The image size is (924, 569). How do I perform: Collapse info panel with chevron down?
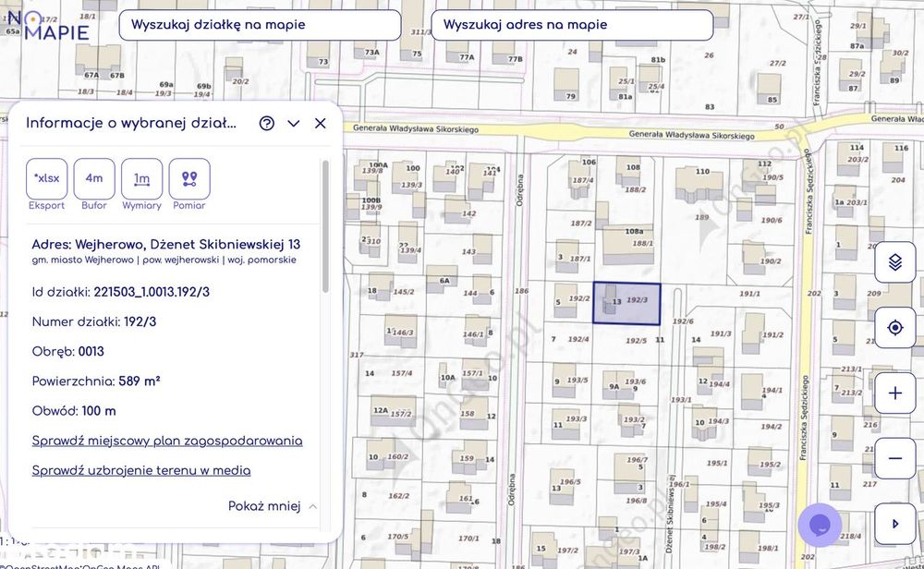coord(294,123)
